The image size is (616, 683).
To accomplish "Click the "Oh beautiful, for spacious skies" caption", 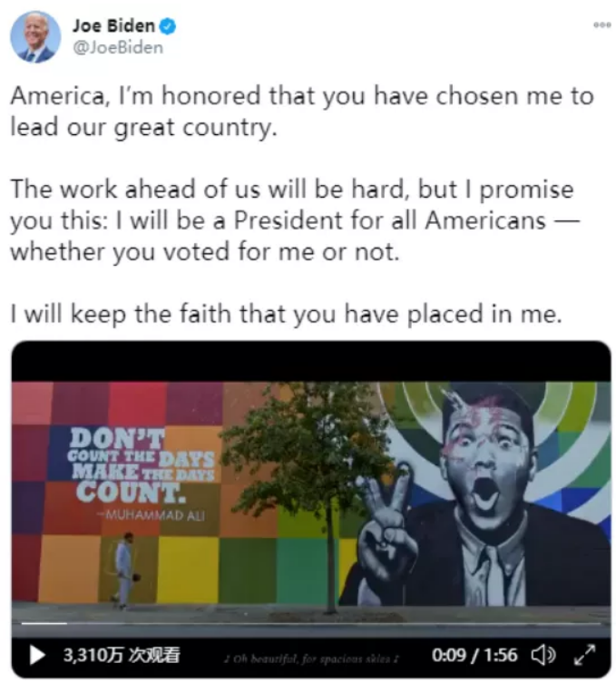I will coord(311,659).
